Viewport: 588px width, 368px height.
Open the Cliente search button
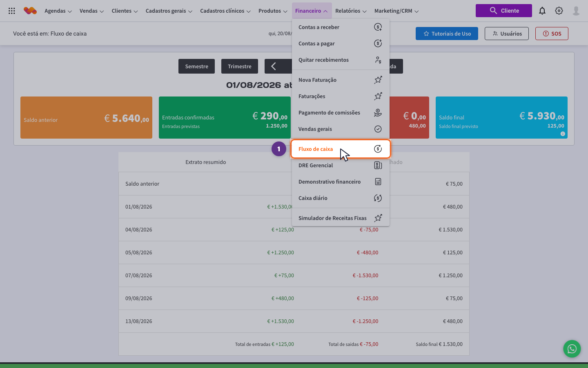[504, 11]
